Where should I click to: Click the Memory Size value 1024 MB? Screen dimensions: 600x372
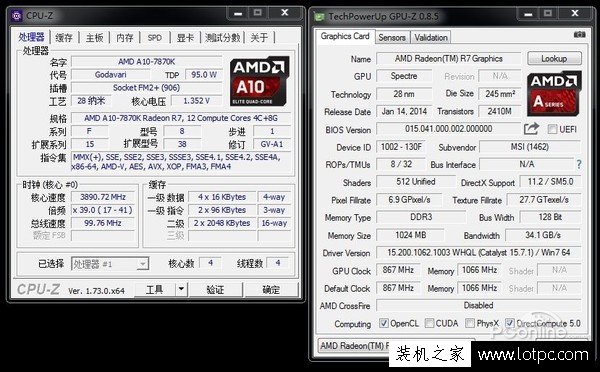(x=410, y=235)
